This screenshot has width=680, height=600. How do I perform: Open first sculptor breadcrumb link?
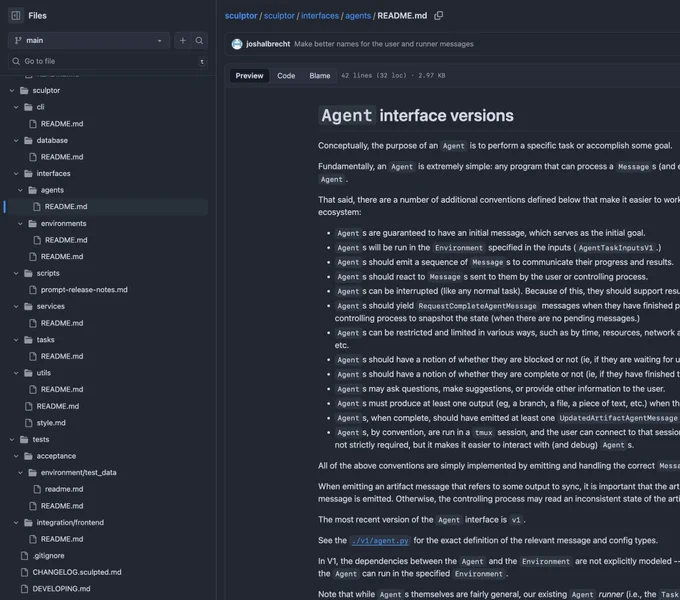241,16
